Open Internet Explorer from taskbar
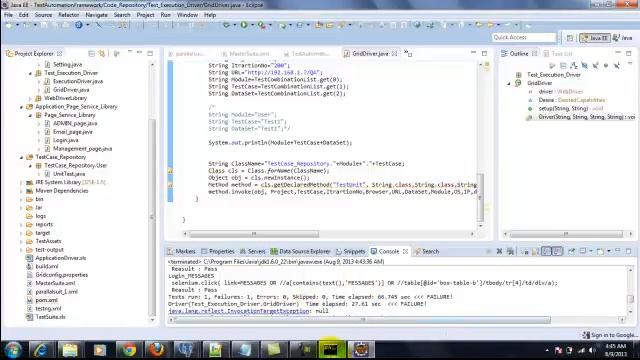 coord(41,350)
